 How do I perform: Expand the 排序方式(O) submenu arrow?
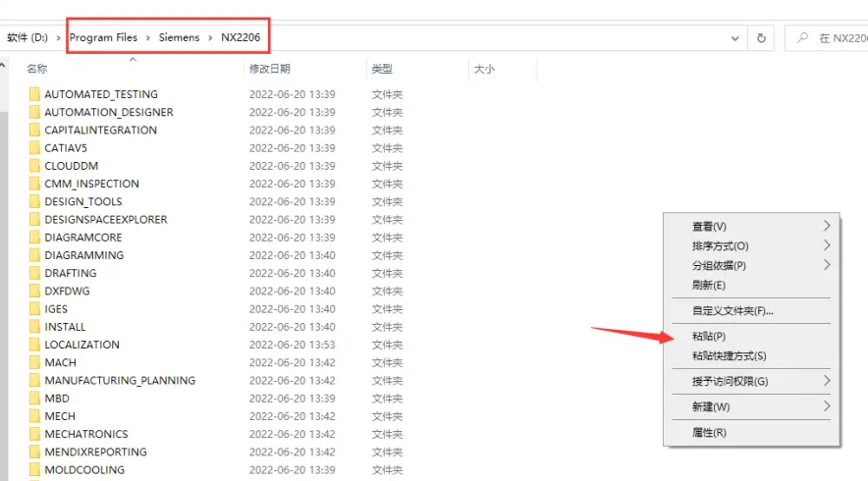pos(827,245)
